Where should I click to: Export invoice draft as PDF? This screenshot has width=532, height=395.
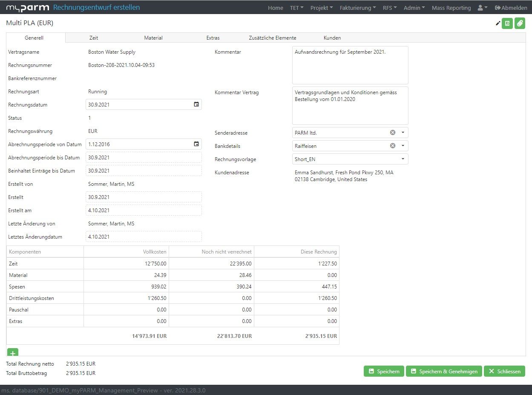tap(507, 23)
